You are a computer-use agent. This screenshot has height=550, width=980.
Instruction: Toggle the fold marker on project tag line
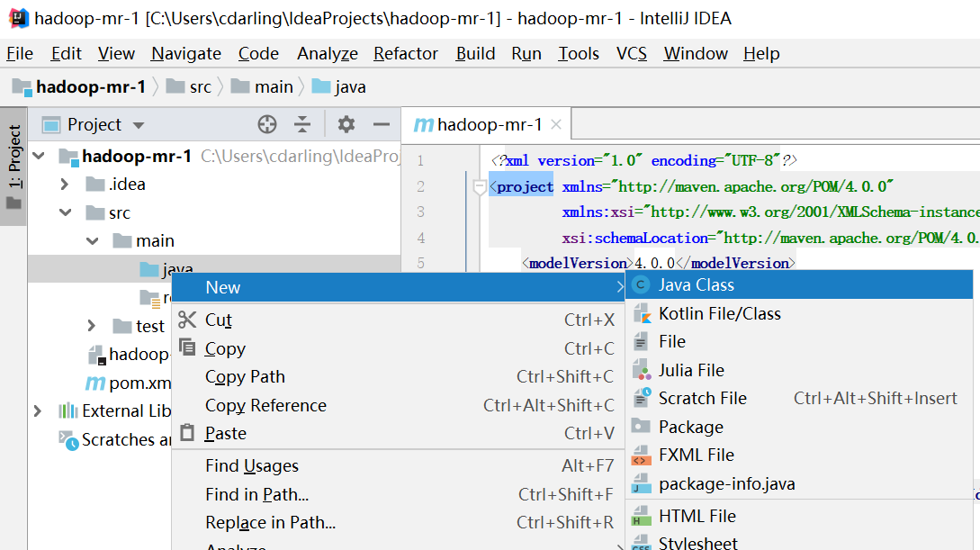480,186
